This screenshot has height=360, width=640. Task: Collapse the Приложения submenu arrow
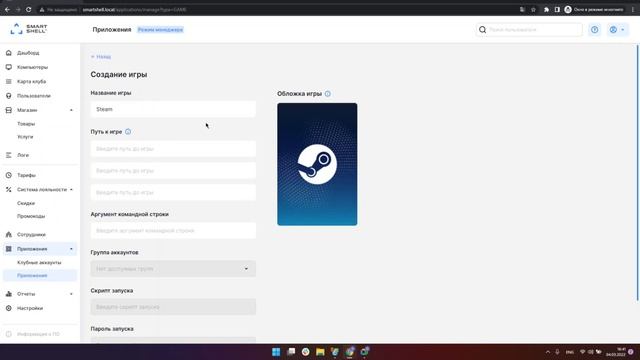71,249
